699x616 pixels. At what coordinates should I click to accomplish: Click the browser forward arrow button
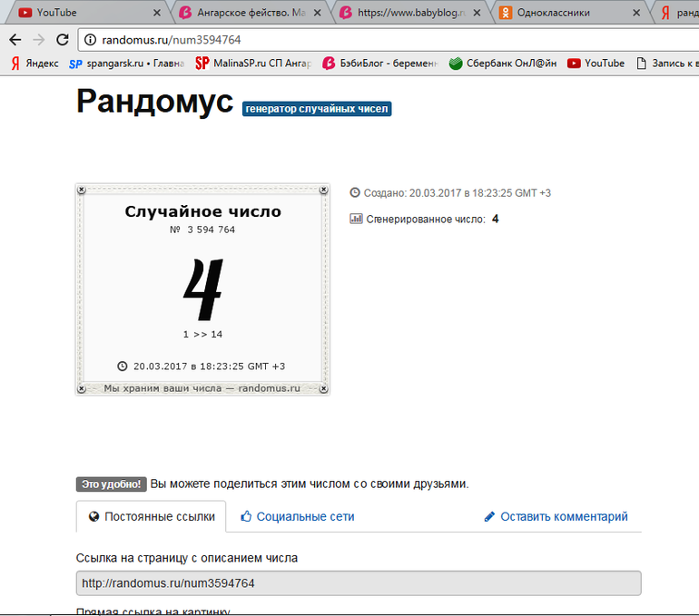[38, 40]
